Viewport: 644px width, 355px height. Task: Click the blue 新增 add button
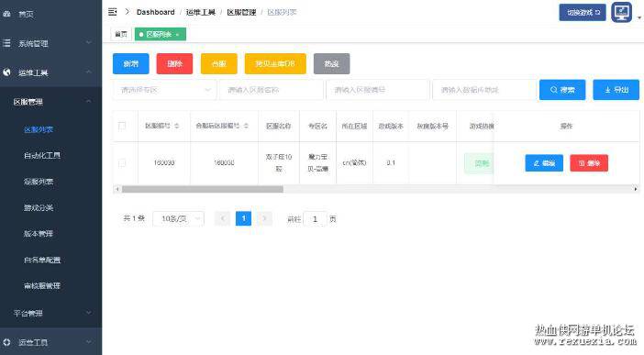(x=130, y=63)
